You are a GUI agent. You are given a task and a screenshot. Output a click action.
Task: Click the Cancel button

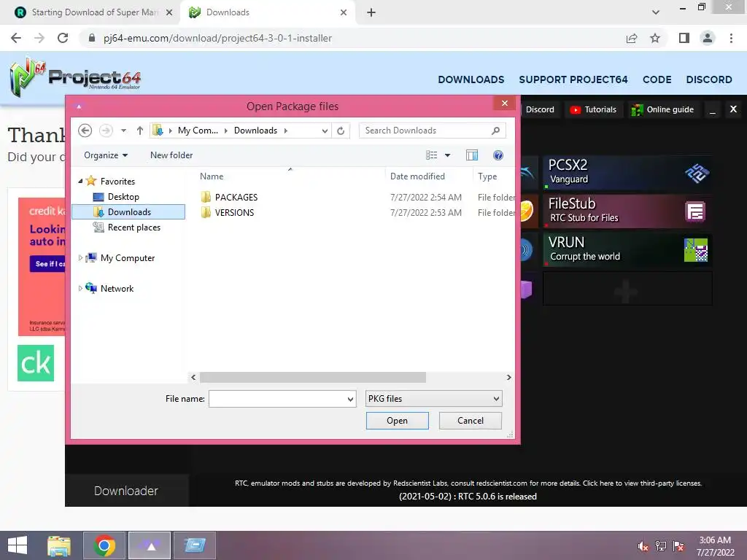click(471, 421)
